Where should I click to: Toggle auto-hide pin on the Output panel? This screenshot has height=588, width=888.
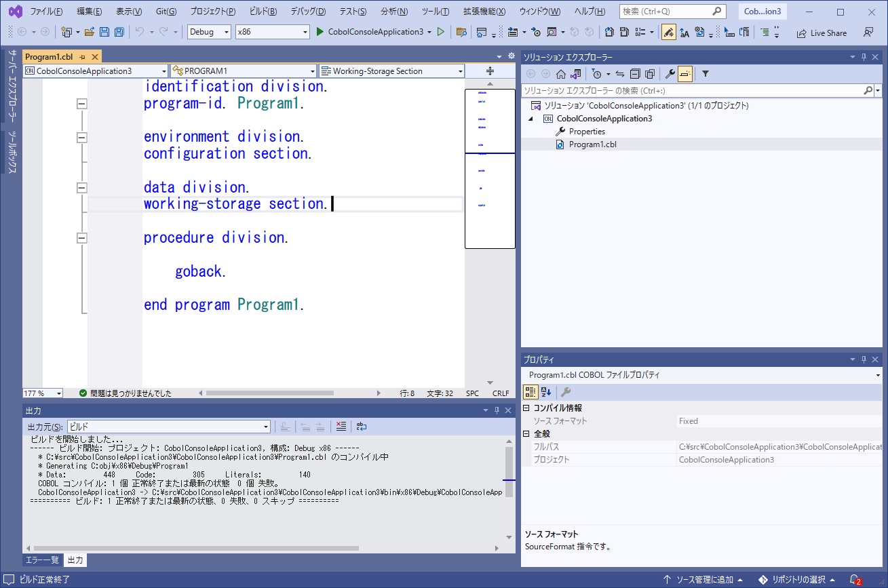tap(497, 410)
